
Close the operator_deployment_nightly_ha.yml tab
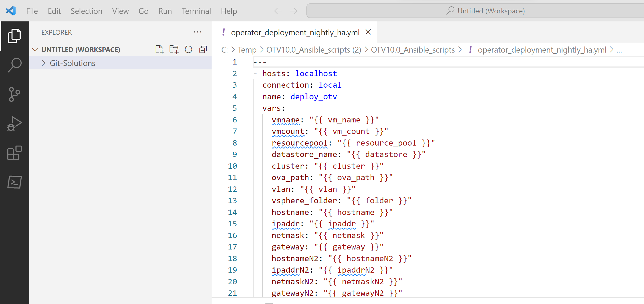pos(368,32)
